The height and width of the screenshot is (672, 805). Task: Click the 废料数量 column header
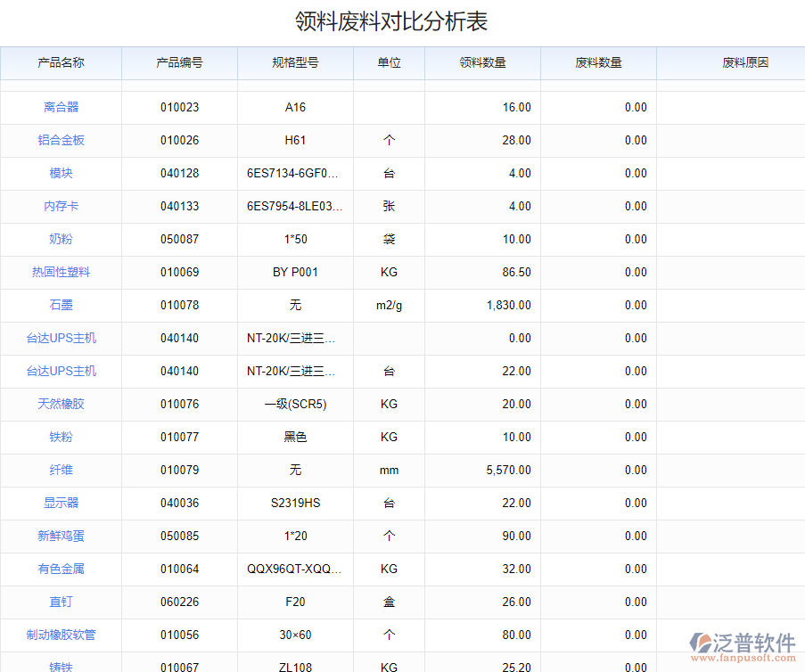click(x=598, y=62)
